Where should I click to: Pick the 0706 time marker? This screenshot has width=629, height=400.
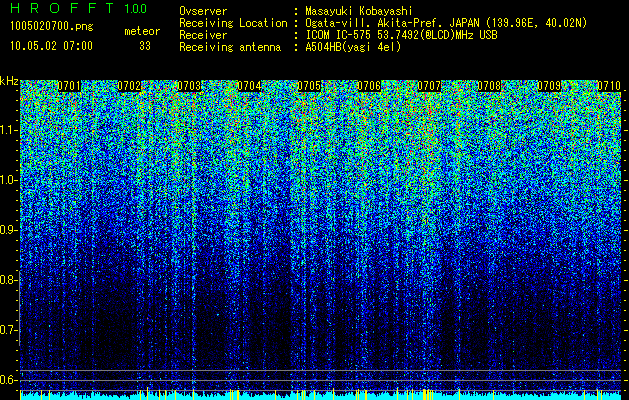369,86
